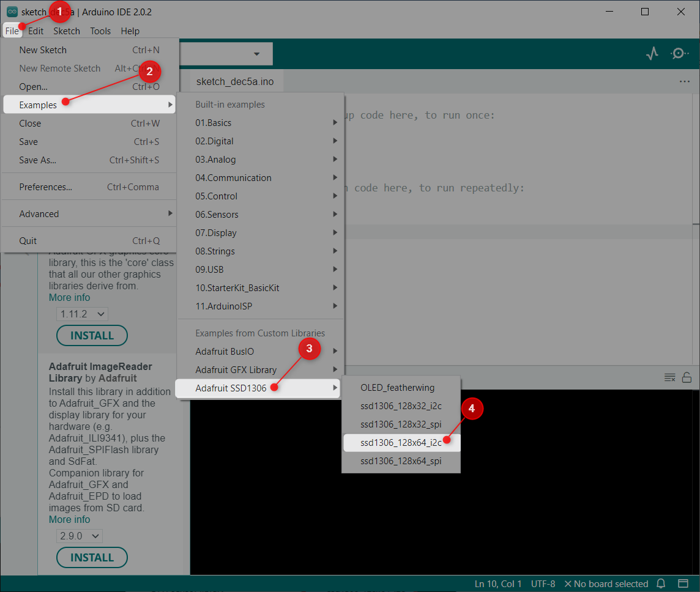Toggle bottom panel icon in status bar
700x592 pixels.
pyautogui.click(x=683, y=583)
